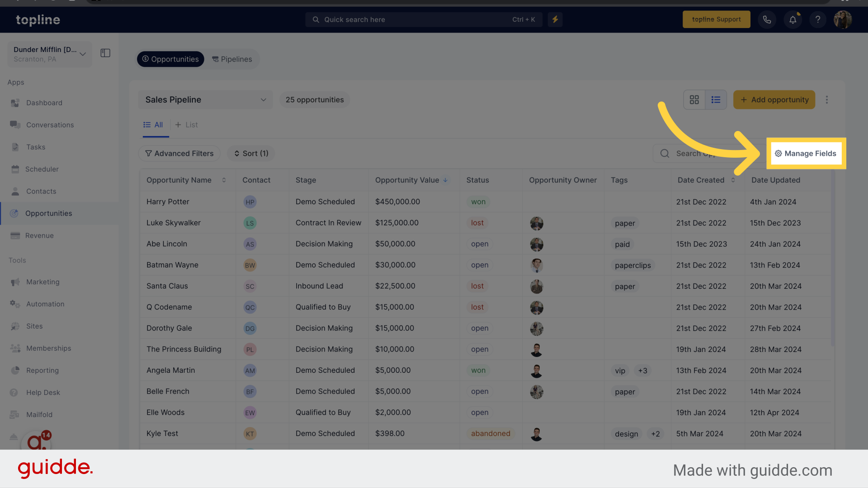Switch to board grid view
Viewport: 868px width, 488px height.
click(x=694, y=100)
